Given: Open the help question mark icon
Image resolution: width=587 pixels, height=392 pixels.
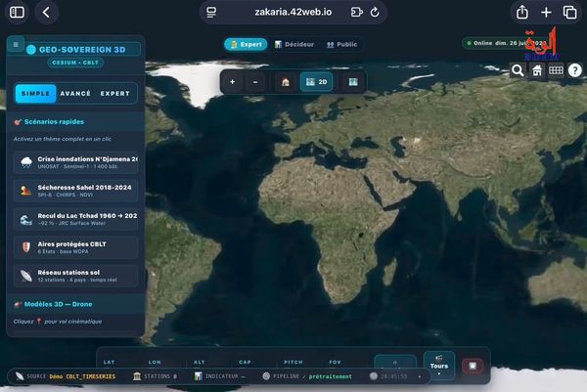Looking at the screenshot, I should click(x=574, y=70).
